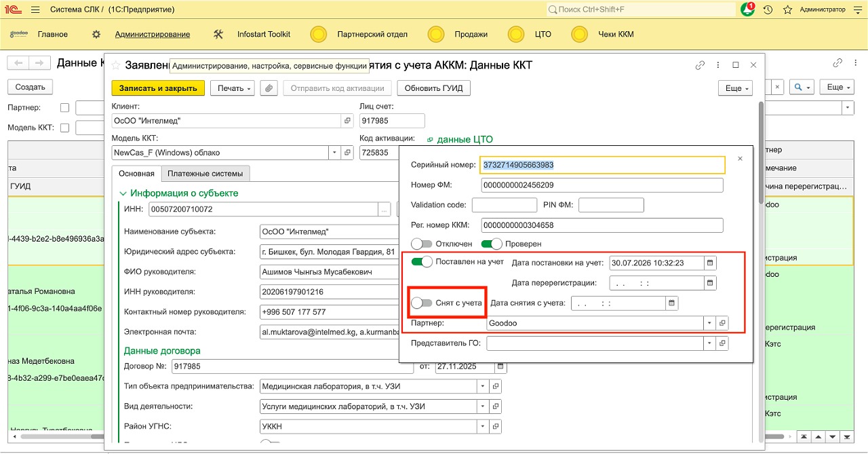Open the Партнер Goodoo record via open icon
Image resolution: width=868 pixels, height=454 pixels.
[x=722, y=324]
